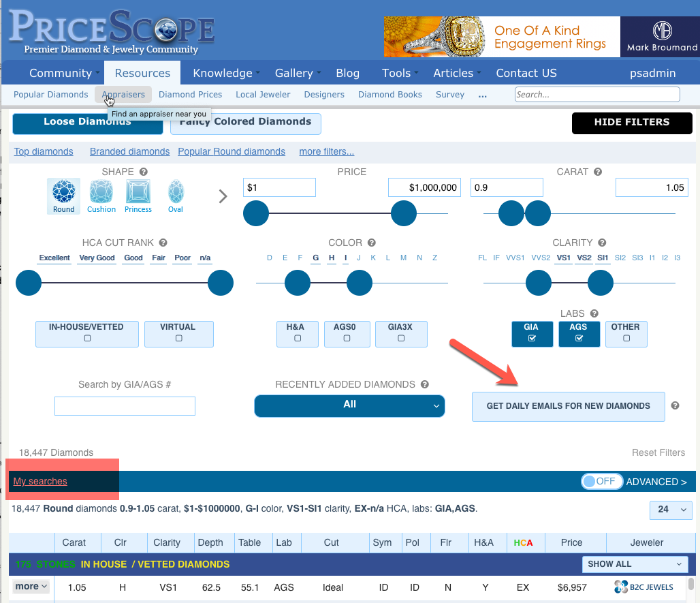Open Popular Round diamonds link
This screenshot has width=700, height=603.
coord(232,151)
